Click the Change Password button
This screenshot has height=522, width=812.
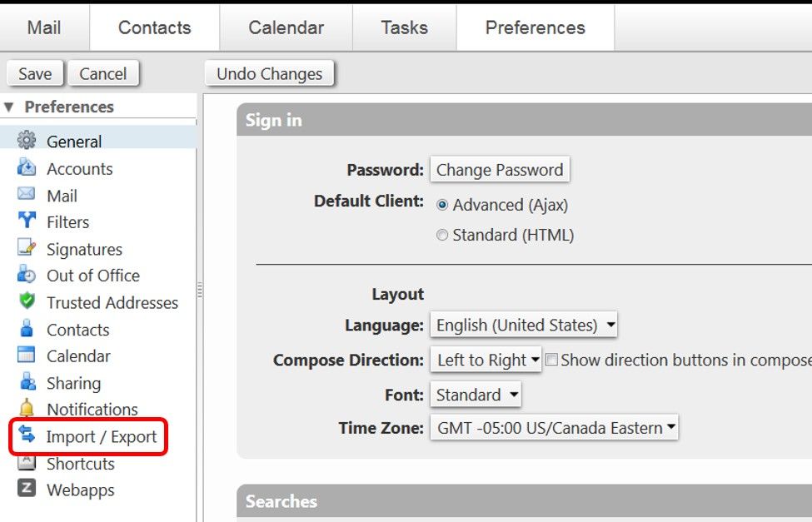tap(500, 170)
